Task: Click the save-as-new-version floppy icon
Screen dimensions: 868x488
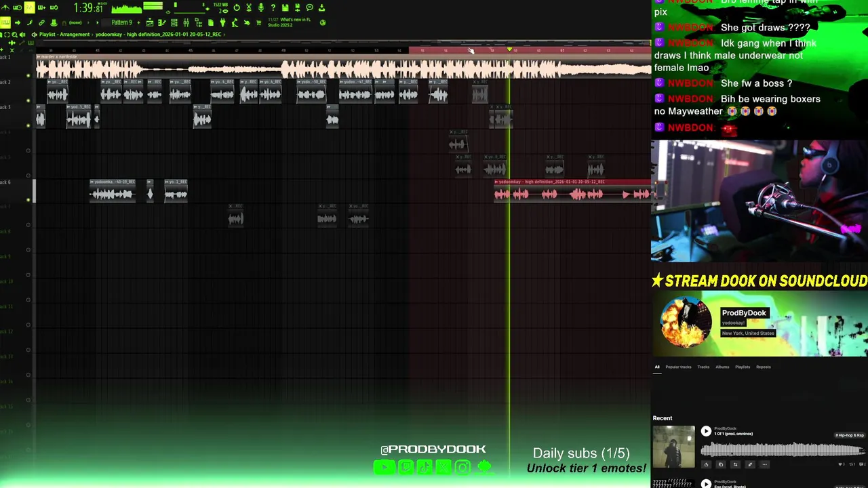Action: tap(297, 7)
